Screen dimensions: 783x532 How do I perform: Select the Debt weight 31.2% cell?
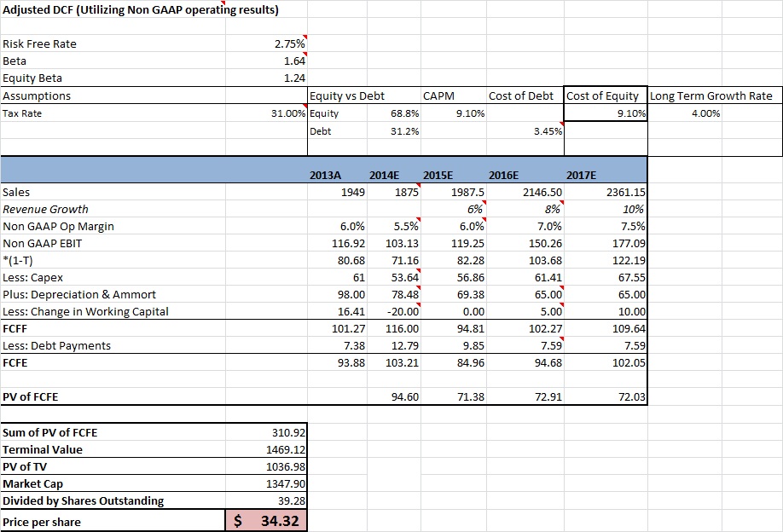[394, 130]
